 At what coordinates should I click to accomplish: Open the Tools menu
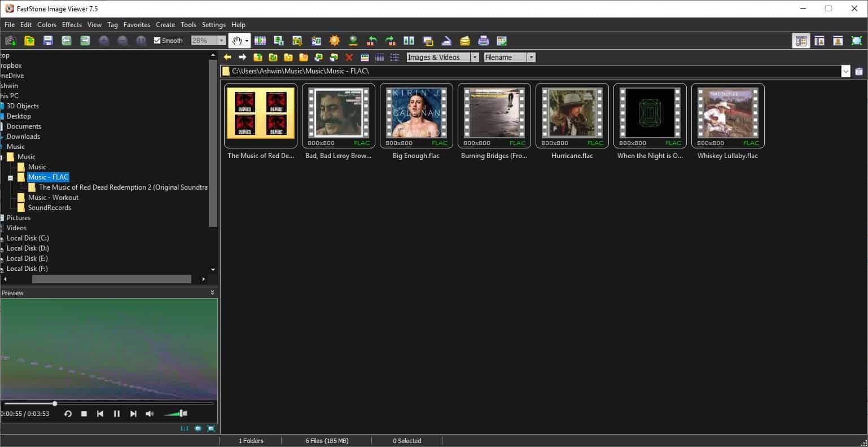coord(188,25)
